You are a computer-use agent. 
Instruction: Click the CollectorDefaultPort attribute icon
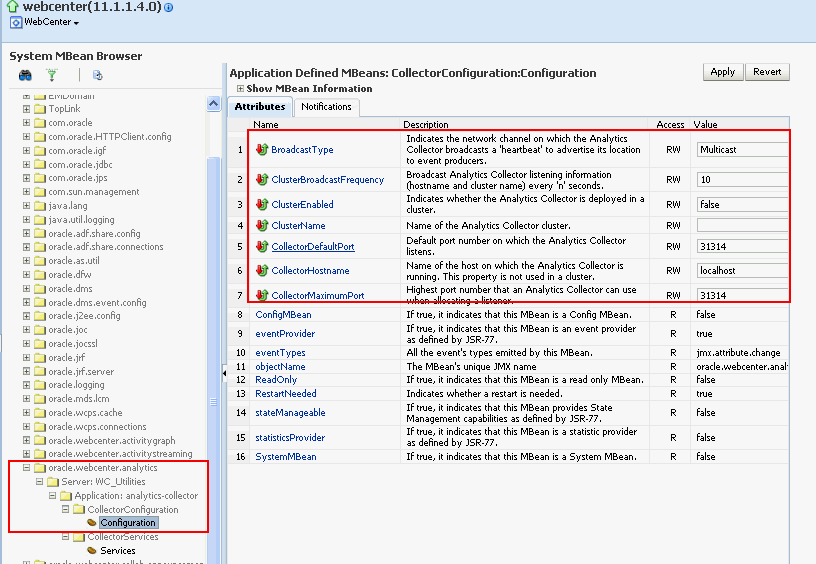coord(262,246)
